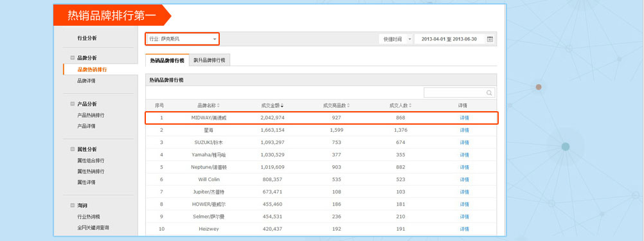Open 全网关键词查询 in sidebar
Image resolution: width=644 pixels, height=241 pixels.
coord(93,228)
